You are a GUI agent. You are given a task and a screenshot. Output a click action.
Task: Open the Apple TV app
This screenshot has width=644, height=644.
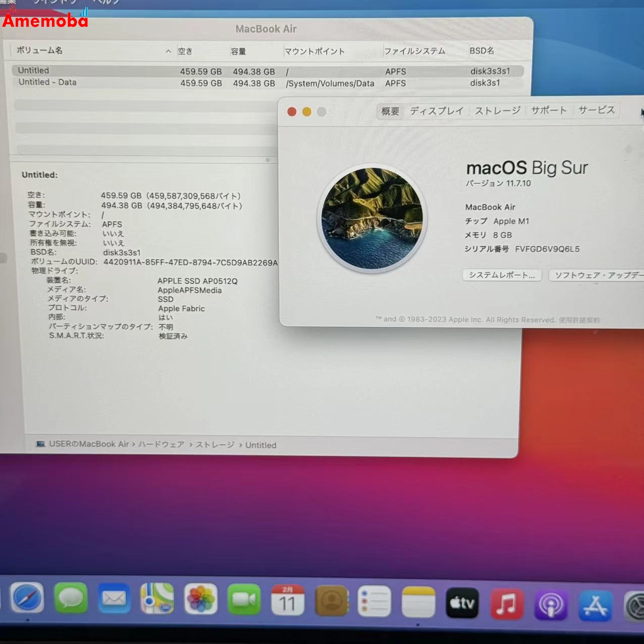(x=462, y=603)
